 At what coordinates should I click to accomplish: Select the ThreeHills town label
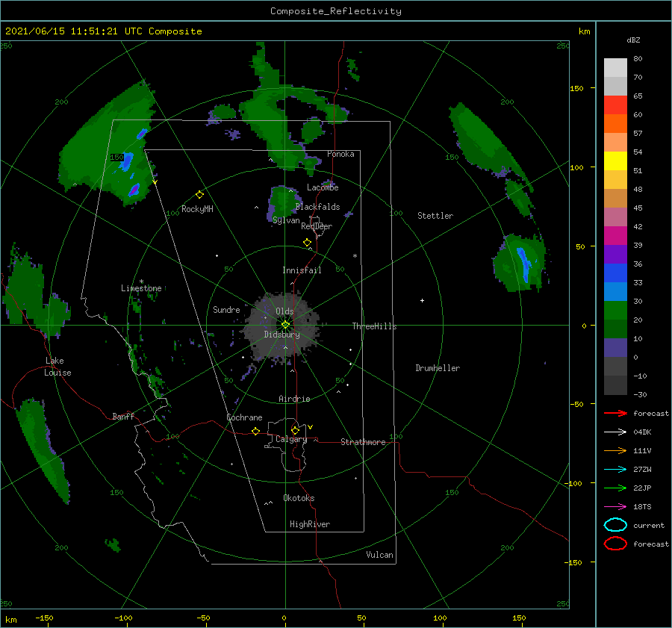tap(374, 326)
